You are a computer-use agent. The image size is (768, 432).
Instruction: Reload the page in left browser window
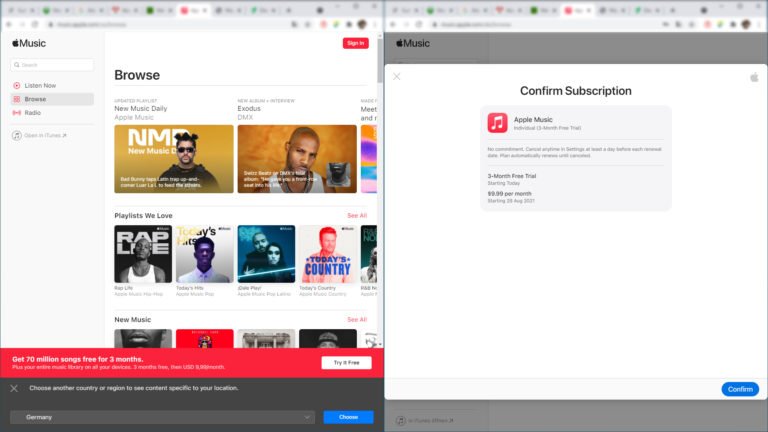35,24
